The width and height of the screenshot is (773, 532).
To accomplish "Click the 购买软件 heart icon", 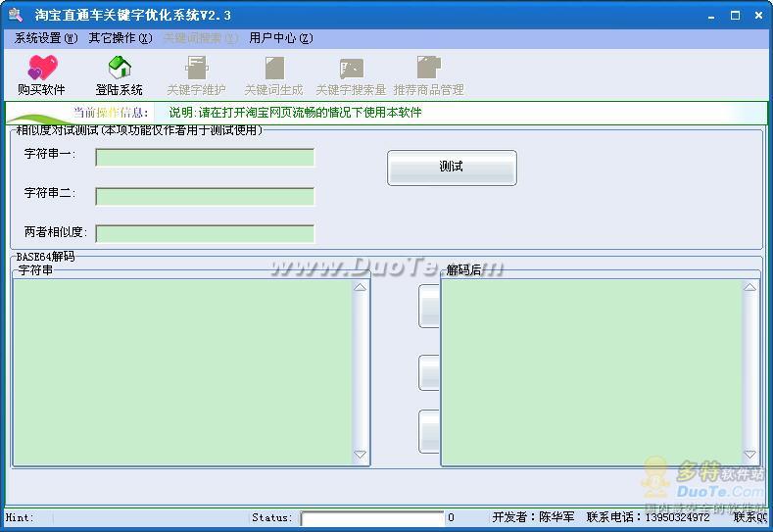I will point(42,68).
